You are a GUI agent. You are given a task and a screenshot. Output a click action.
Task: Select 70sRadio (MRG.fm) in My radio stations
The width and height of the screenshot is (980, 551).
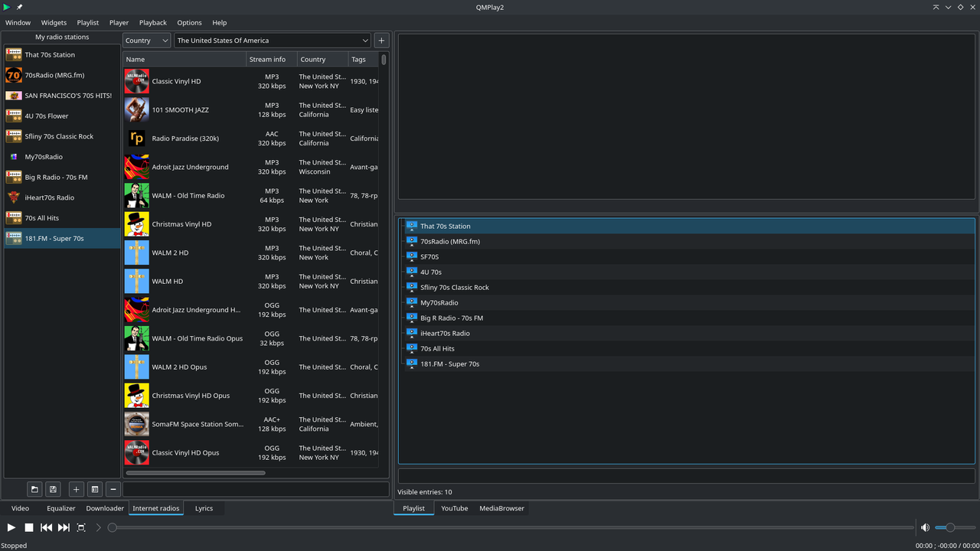click(62, 75)
